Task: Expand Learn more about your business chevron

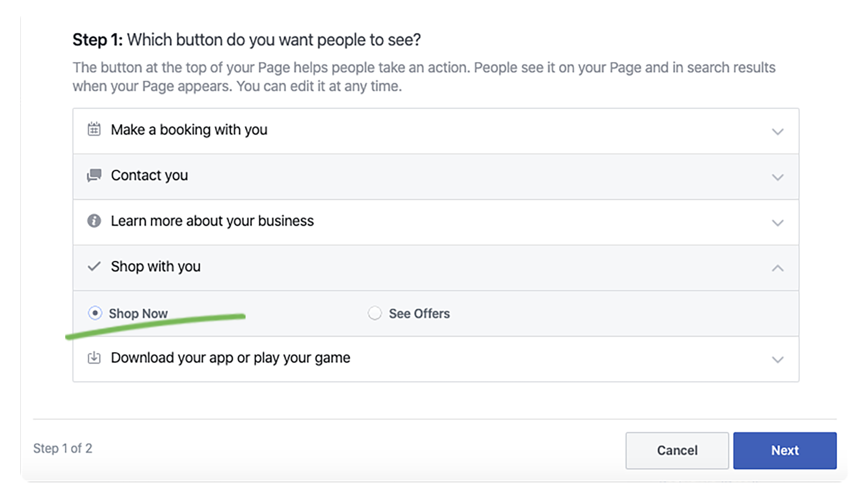Action: 778,222
